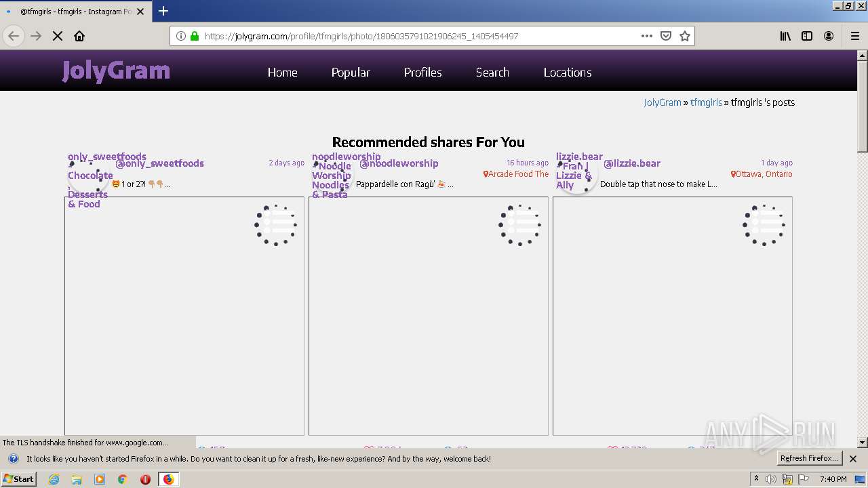Open @only_sweetfoods profile link

(x=159, y=163)
